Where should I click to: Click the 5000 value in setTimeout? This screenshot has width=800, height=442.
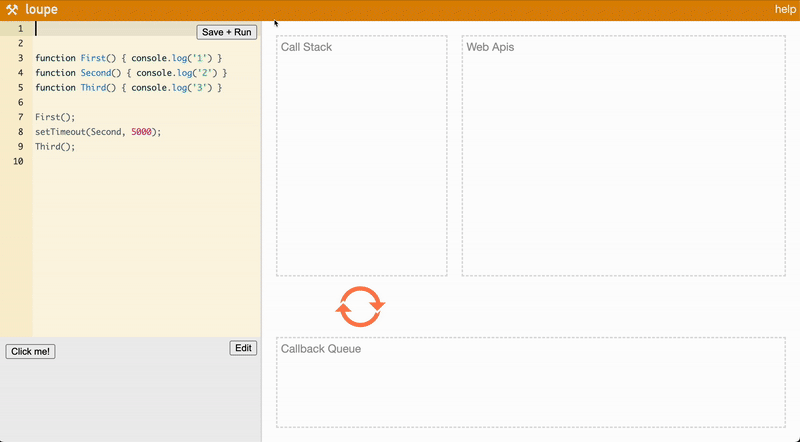pyautogui.click(x=141, y=132)
